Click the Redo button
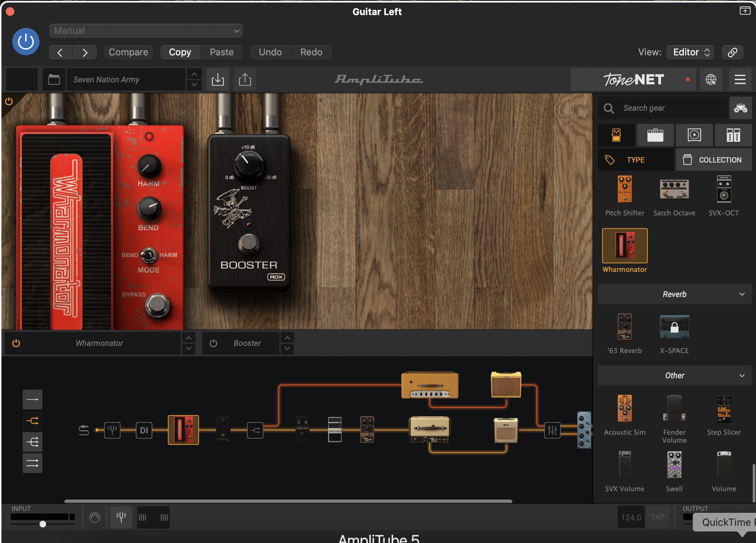This screenshot has width=756, height=543. pos(311,53)
